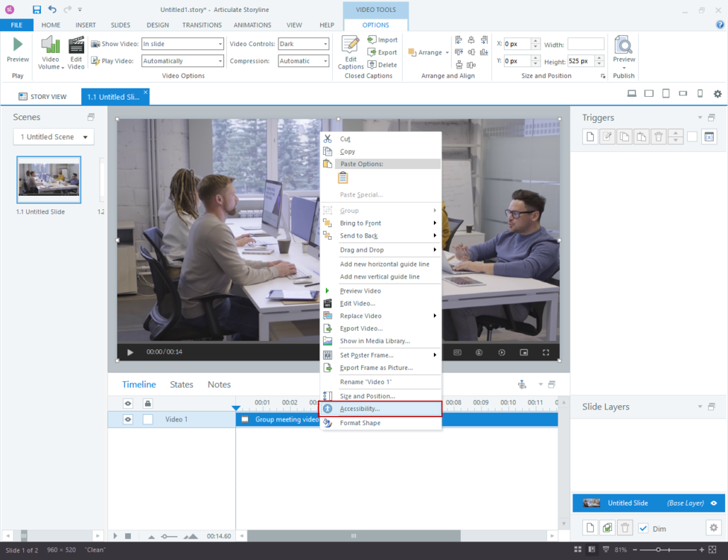The width and height of the screenshot is (728, 560).
Task: Switch to the States tab
Action: [182, 385]
